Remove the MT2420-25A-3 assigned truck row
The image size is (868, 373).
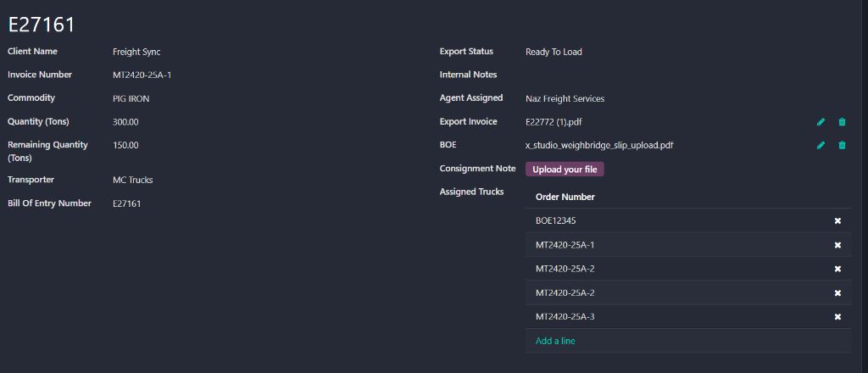click(837, 317)
